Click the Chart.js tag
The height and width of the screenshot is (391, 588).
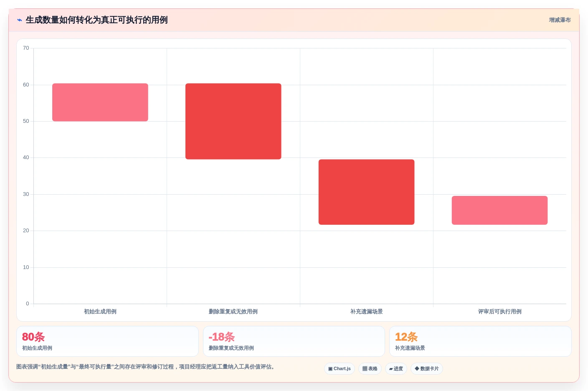340,368
